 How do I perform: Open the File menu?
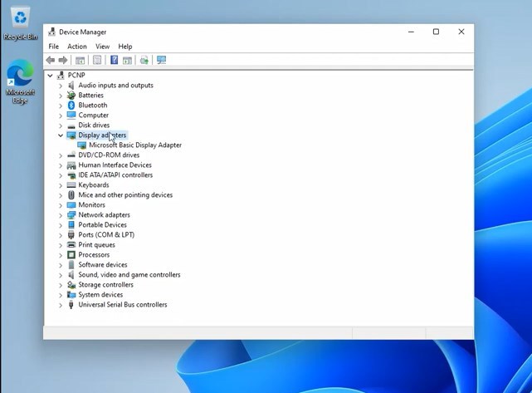(54, 47)
